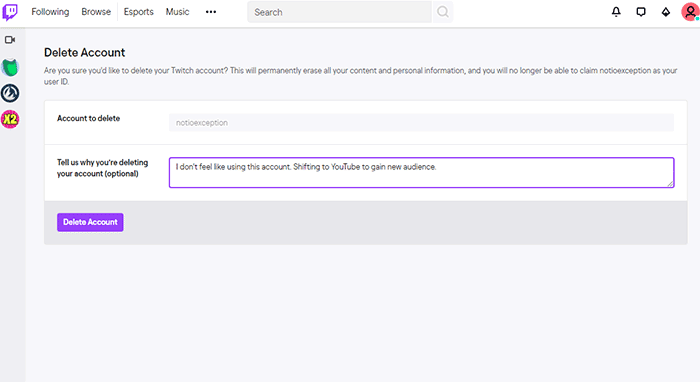Open the pink X2 channel avatar
Screen dimensions: 700x382
pos(10,119)
